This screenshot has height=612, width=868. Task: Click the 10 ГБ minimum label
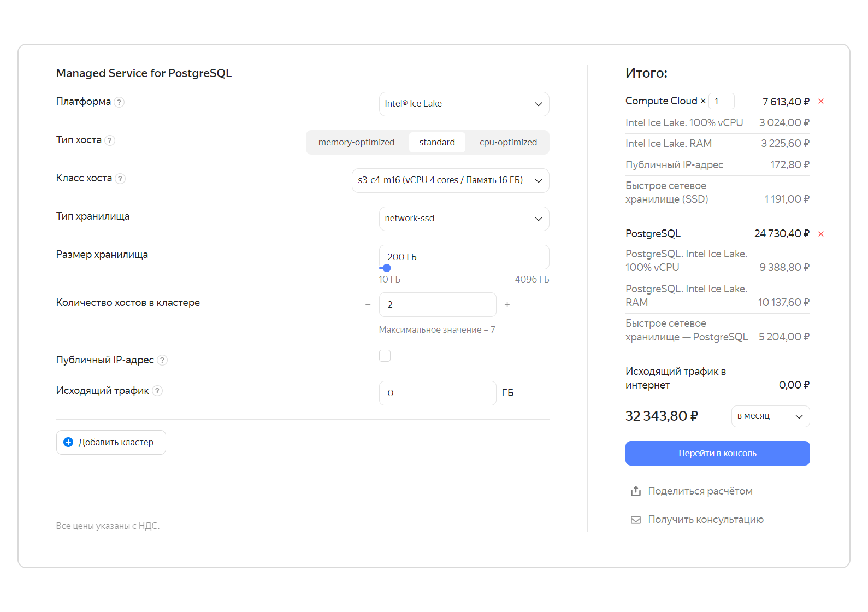389,279
